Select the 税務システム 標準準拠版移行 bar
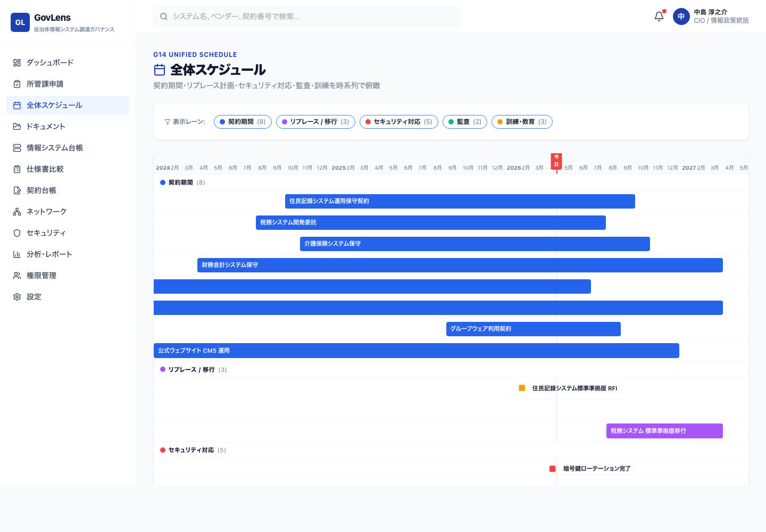 (x=664, y=431)
